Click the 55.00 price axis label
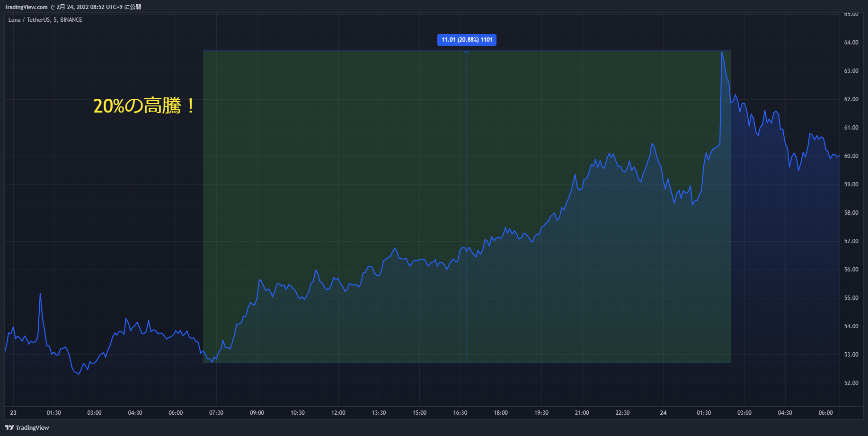 pyautogui.click(x=851, y=298)
